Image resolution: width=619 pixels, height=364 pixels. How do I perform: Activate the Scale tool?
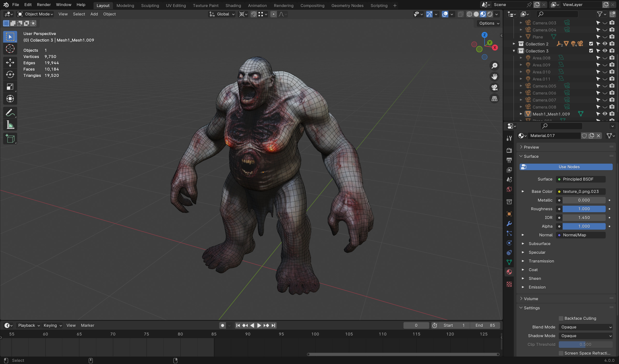10,87
